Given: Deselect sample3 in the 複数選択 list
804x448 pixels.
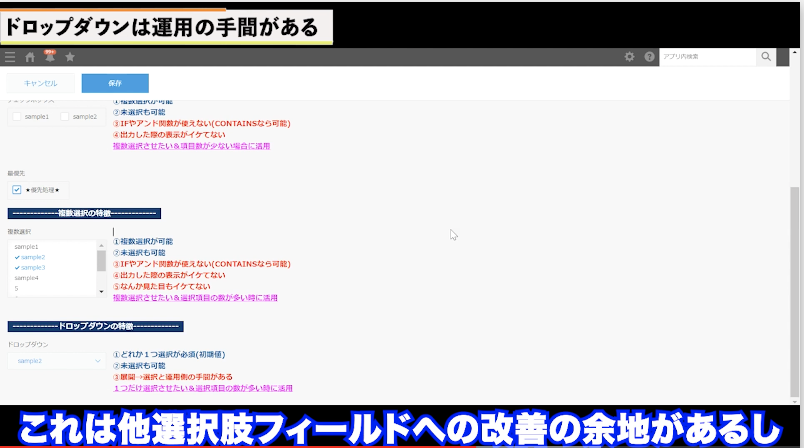Looking at the screenshot, I should tap(33, 267).
